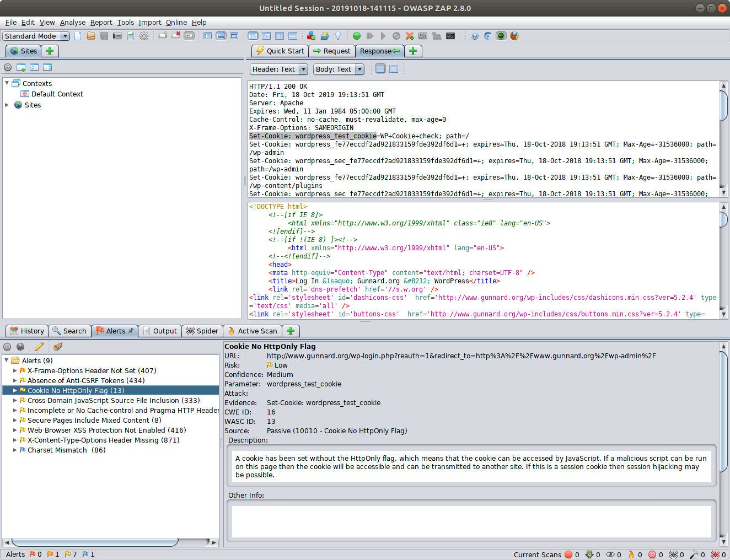Expand the Sites tree node
The width and height of the screenshot is (730, 560).
pyautogui.click(x=7, y=105)
